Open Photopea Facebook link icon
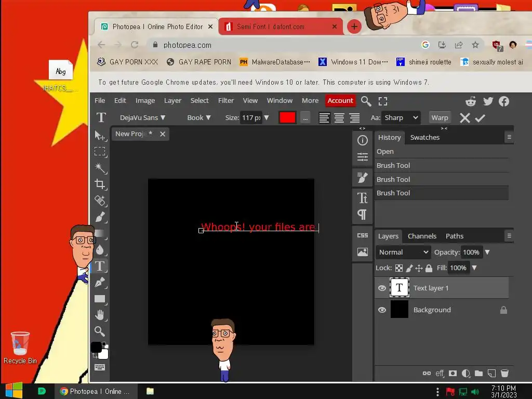The width and height of the screenshot is (532, 399). [504, 101]
